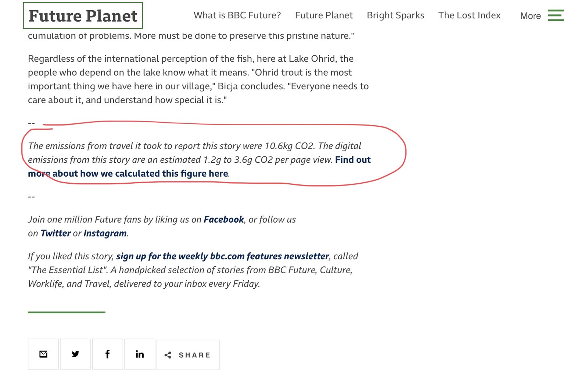Share article via email icon
The width and height of the screenshot is (588, 371).
pyautogui.click(x=43, y=354)
